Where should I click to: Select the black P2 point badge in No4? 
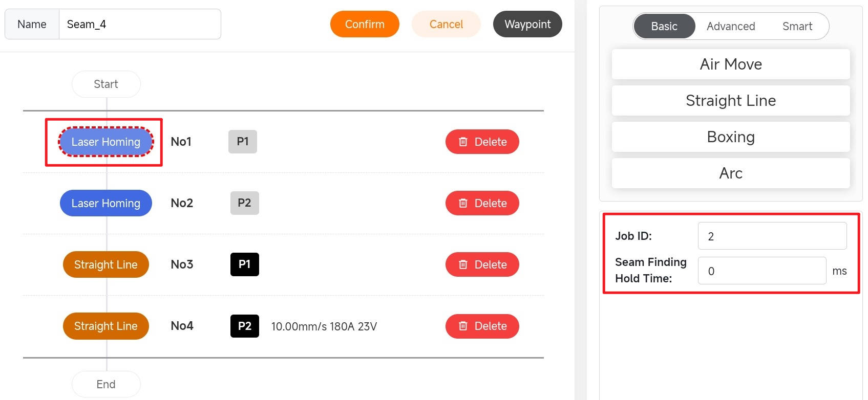(244, 326)
